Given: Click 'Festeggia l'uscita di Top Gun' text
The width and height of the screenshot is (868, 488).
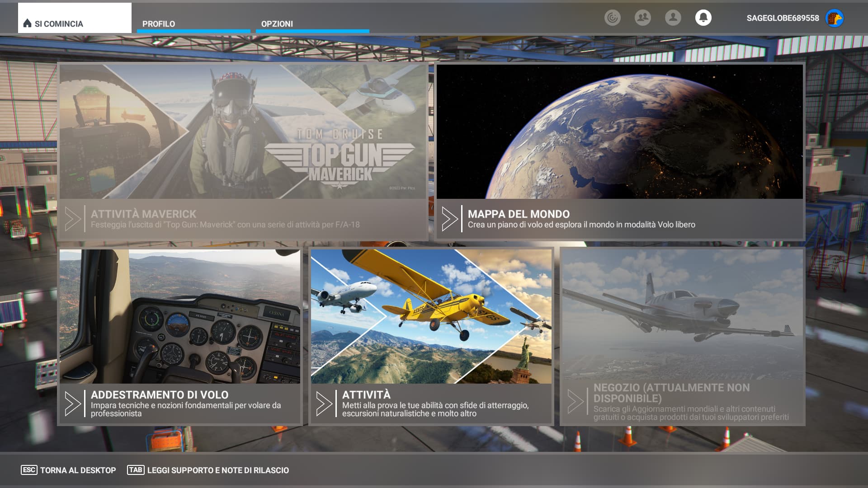Looking at the screenshot, I should (x=225, y=225).
